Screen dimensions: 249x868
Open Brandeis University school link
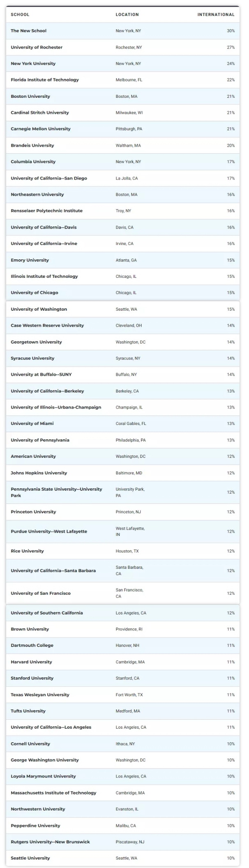pos(32,145)
